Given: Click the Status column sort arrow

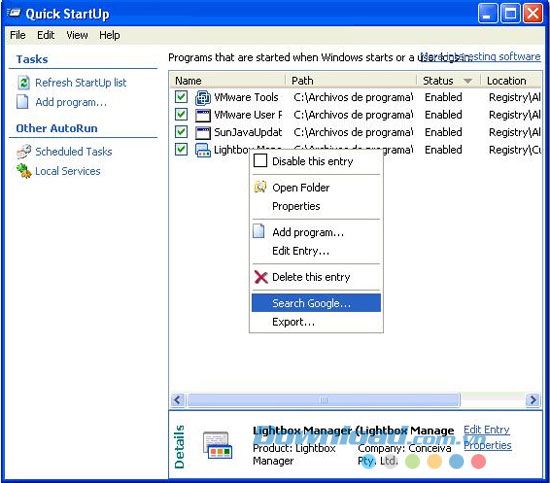Looking at the screenshot, I should click(x=467, y=81).
